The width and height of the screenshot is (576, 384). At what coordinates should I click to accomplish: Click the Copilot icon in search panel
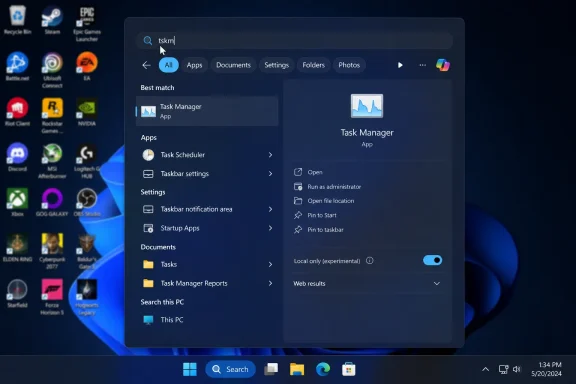[x=443, y=65]
